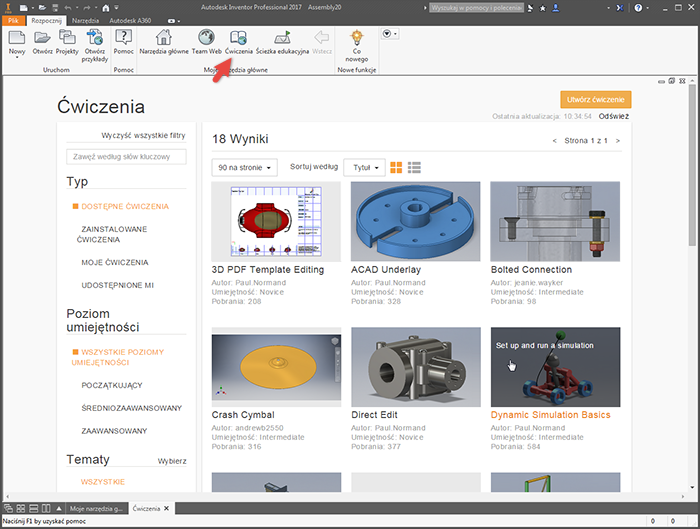Open the Tytuł sort dropdown

tap(364, 167)
